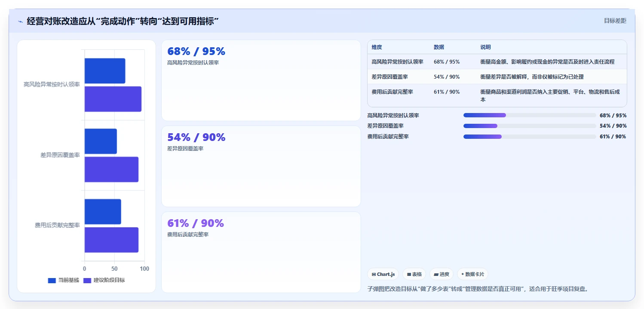Viewport: 644px width, 309px height.
Task: Click progress row label 差异原因覆盖率
Action: (x=386, y=126)
